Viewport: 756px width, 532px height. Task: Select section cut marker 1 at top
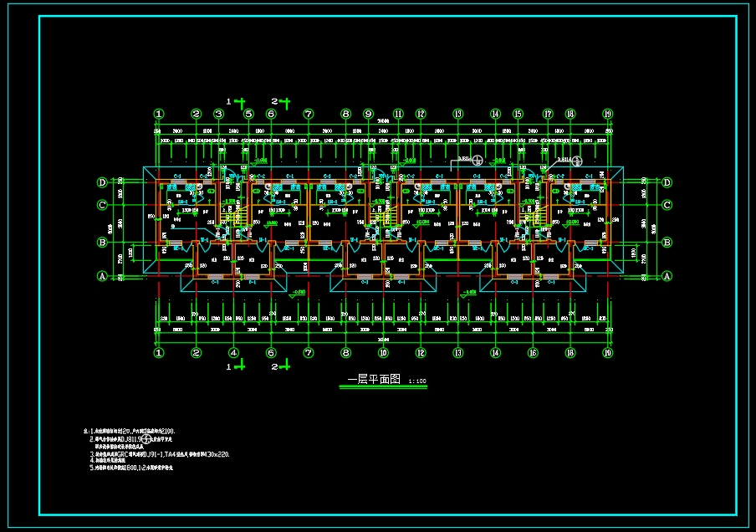coord(238,103)
